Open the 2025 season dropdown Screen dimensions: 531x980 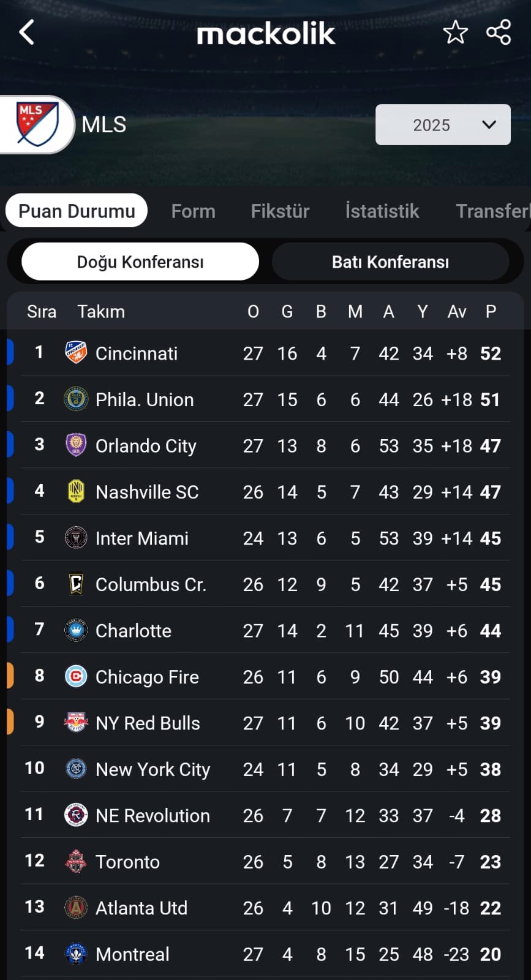point(443,125)
